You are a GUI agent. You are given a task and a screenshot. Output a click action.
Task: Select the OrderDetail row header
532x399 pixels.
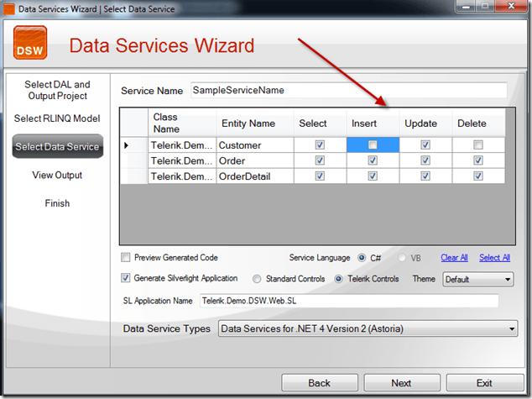[x=134, y=176]
